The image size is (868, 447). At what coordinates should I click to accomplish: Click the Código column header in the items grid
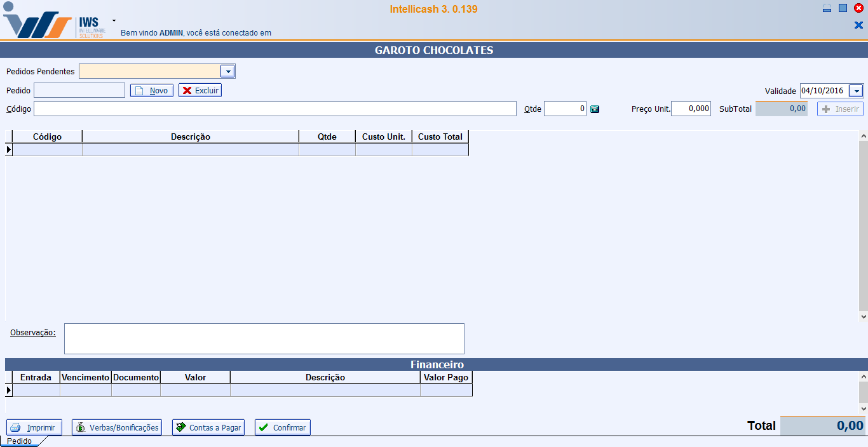48,137
